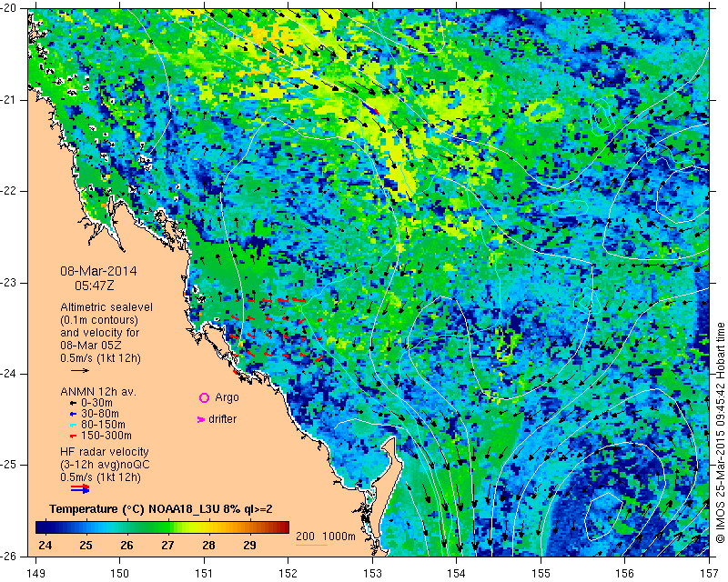Viewport: 728px width, 582px height.
Task: Click the '80-150m' depth label
Action: tap(103, 424)
